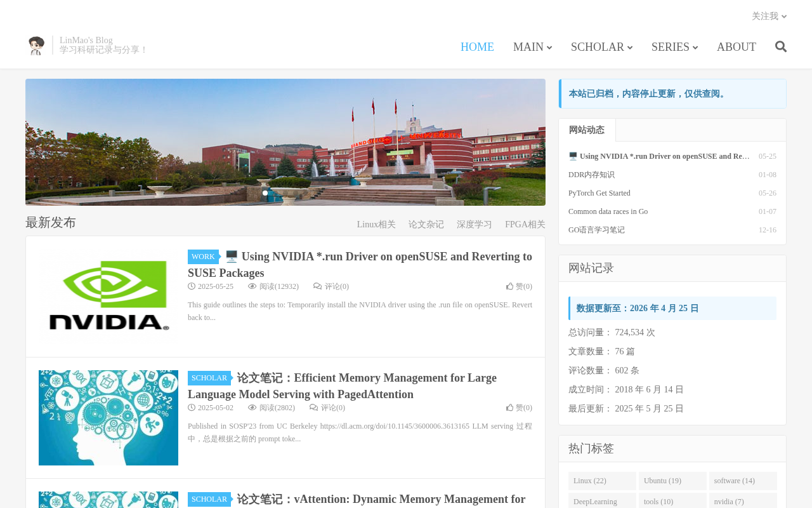
Task: Click '阅读(12932)' view count
Action: [x=279, y=286]
